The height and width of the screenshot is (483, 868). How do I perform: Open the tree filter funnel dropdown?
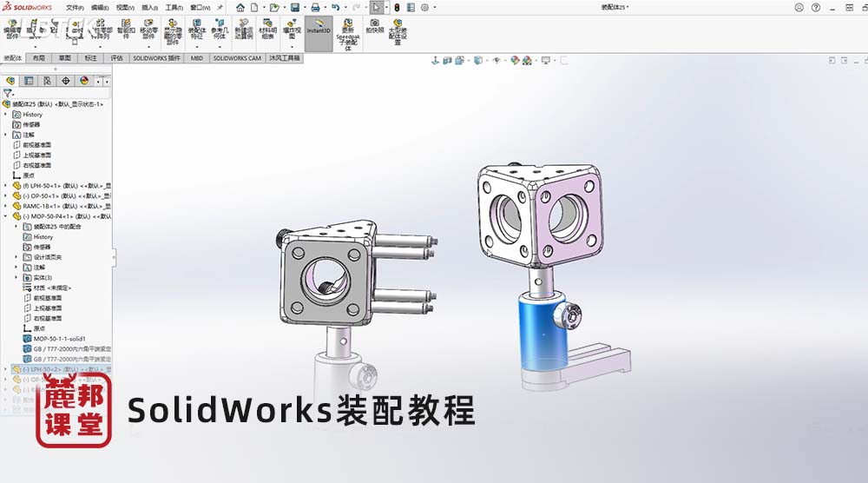[x=9, y=93]
